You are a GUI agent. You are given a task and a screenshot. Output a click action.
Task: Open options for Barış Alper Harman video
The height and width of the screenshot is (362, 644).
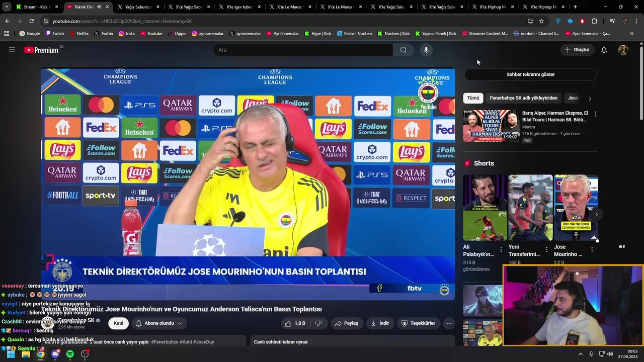coord(595,114)
